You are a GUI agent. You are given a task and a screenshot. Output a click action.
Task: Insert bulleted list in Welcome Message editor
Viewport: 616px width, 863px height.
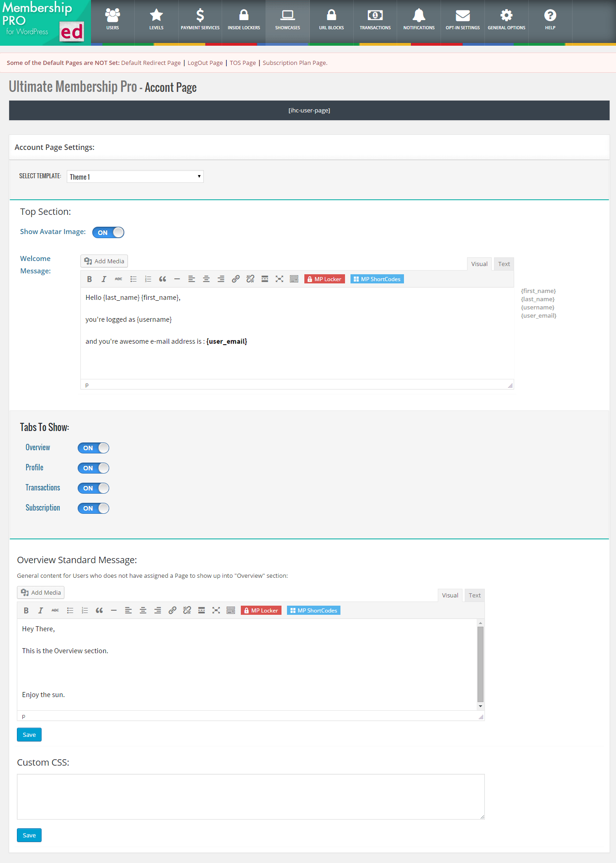click(133, 279)
